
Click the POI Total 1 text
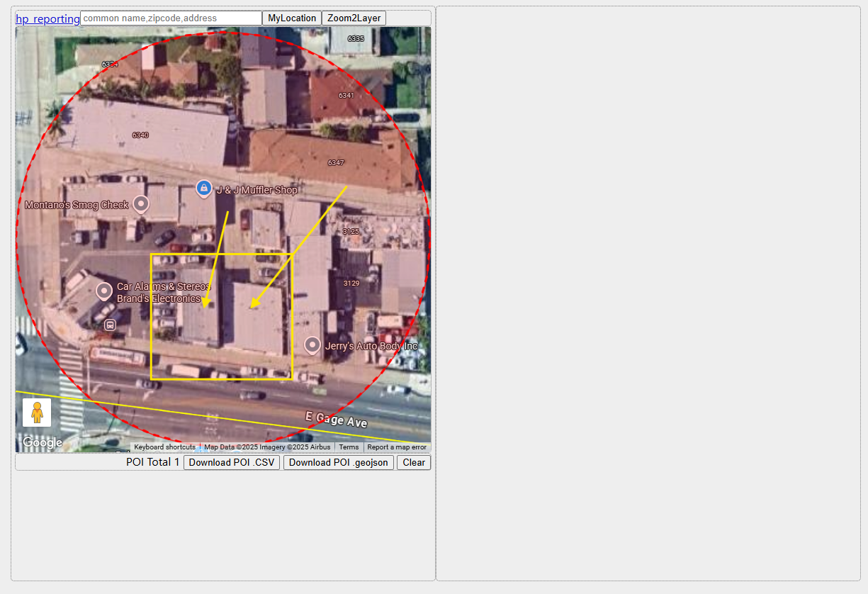(153, 462)
